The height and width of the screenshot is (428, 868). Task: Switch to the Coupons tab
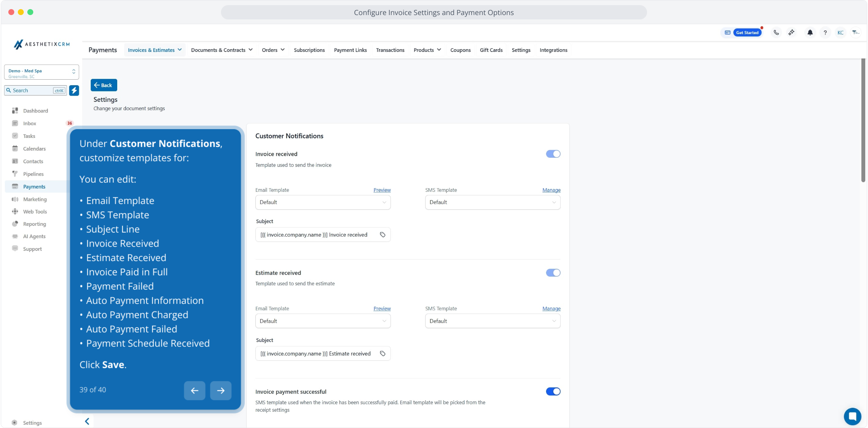pyautogui.click(x=460, y=50)
